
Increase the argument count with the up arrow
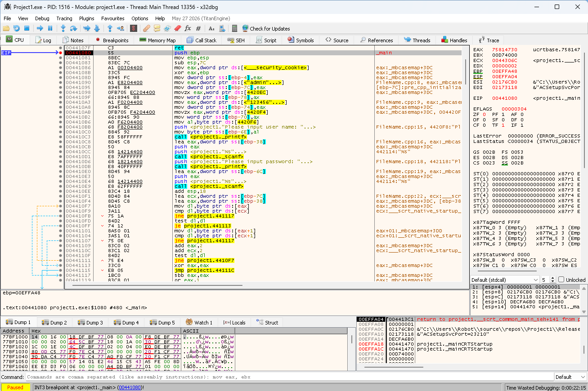[552, 278]
